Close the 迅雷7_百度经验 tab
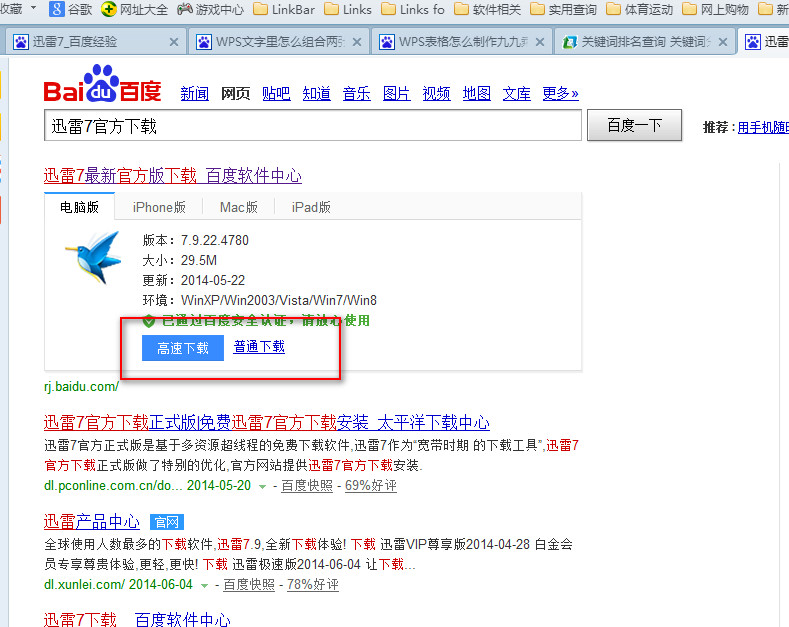789x627 pixels. click(x=174, y=42)
